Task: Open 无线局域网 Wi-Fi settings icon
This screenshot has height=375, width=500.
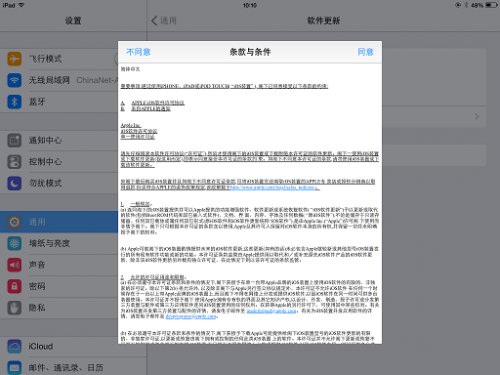Action: click(x=14, y=80)
